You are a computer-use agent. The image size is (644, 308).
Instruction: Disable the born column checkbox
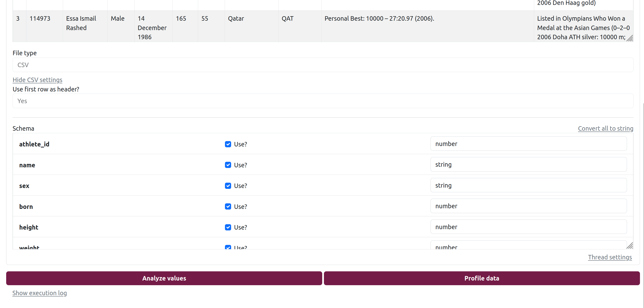coord(228,207)
